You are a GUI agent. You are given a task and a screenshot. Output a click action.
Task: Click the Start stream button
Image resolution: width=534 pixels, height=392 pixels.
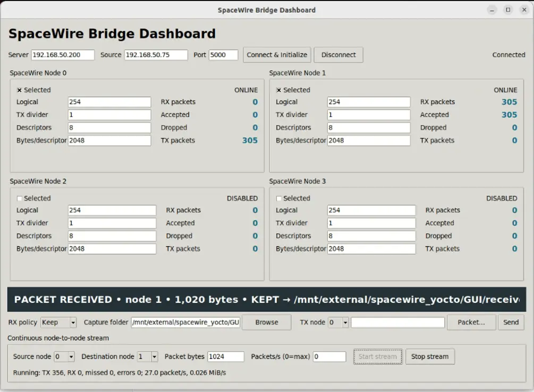coord(378,356)
